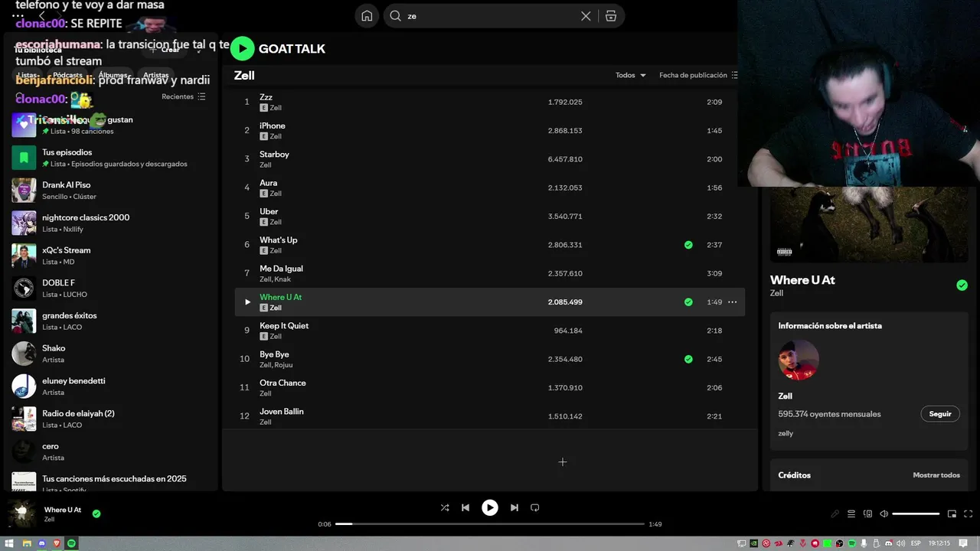
Task: Click list view icon next to Recientes
Action: (x=202, y=96)
